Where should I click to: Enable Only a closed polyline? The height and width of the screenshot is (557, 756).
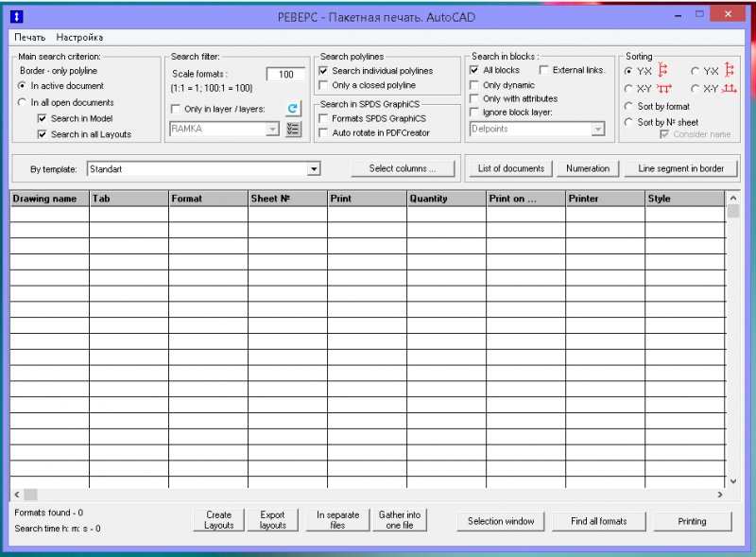[324, 85]
